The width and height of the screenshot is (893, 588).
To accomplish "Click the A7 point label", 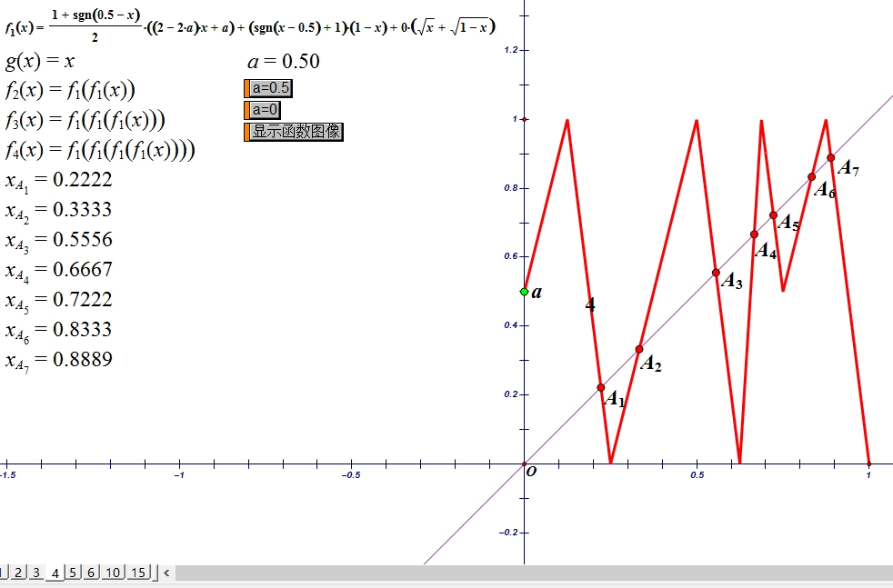I will point(848,168).
